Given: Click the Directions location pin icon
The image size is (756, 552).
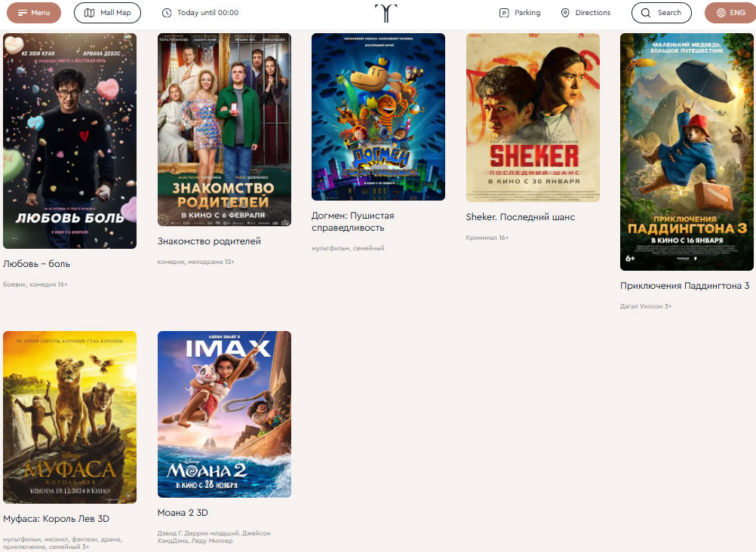Looking at the screenshot, I should pyautogui.click(x=565, y=13).
